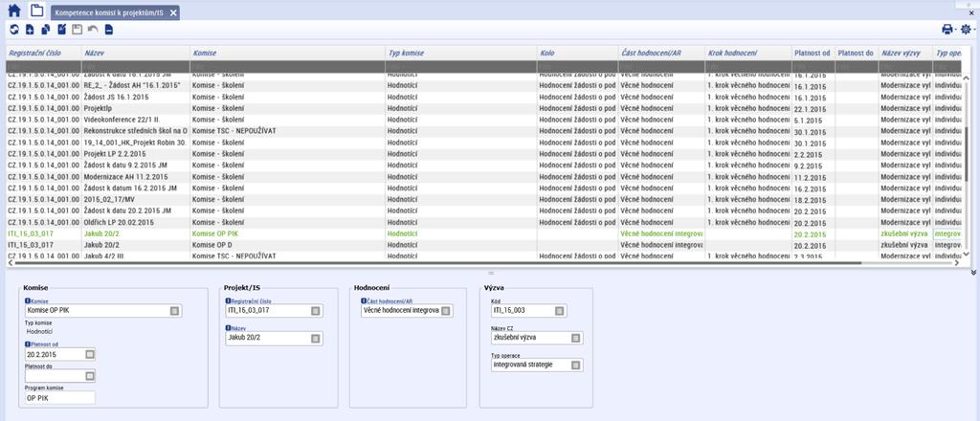Select row Rekonstrukce středních škol

coord(485,131)
